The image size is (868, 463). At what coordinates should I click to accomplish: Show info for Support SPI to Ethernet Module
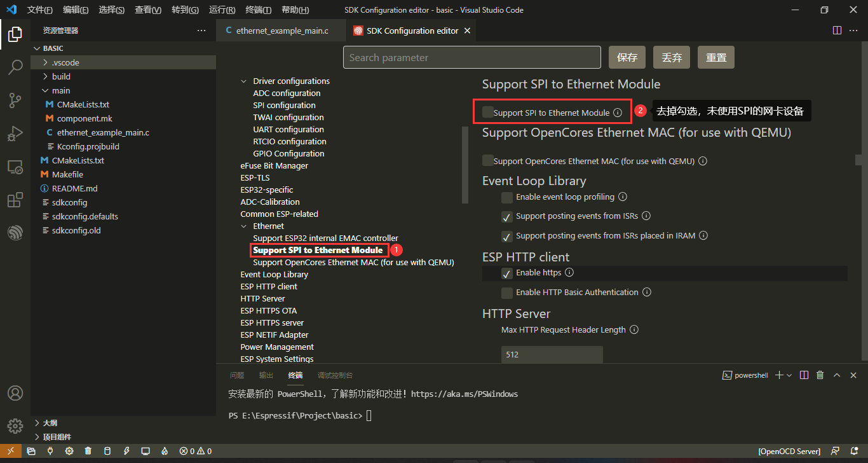[x=618, y=113]
